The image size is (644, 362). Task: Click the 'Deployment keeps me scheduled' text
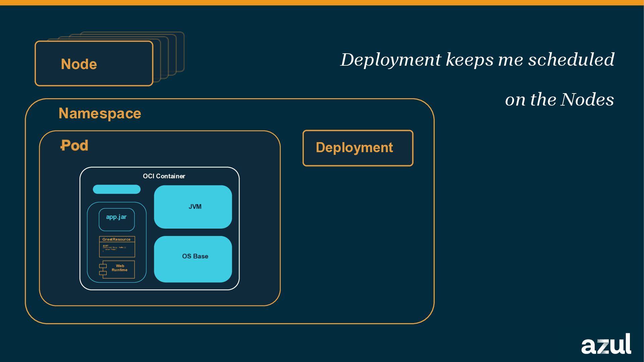(x=477, y=60)
